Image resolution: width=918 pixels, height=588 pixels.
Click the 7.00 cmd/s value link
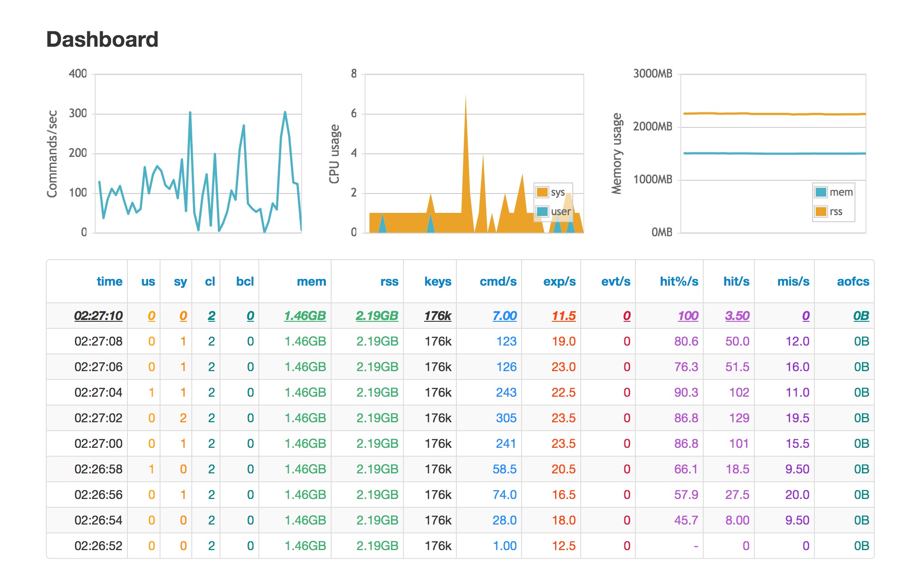pos(504,316)
